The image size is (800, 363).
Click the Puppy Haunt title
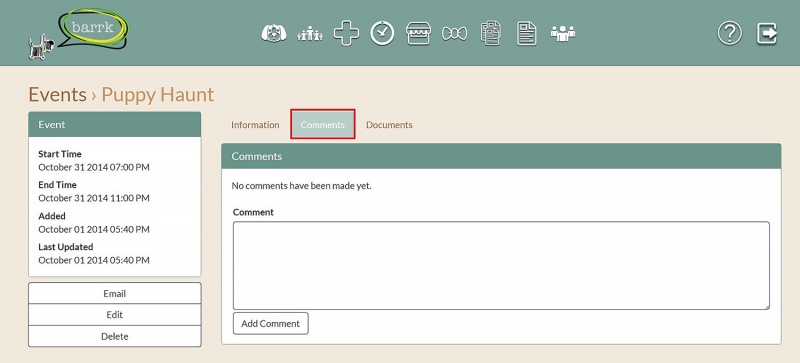pos(158,94)
